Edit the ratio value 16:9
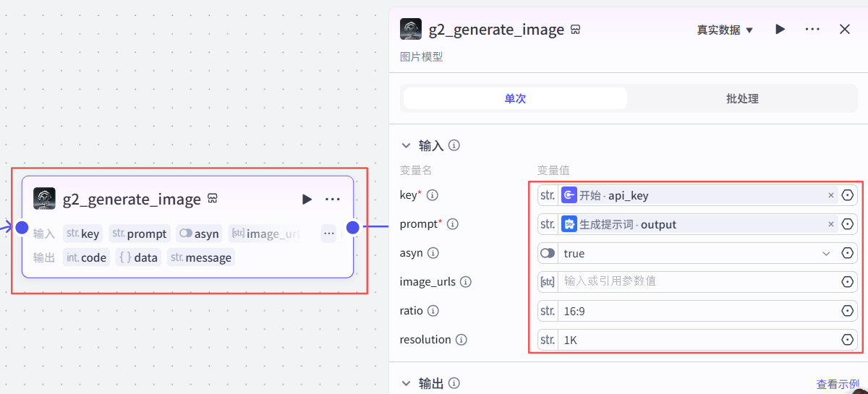The image size is (868, 394). point(698,311)
